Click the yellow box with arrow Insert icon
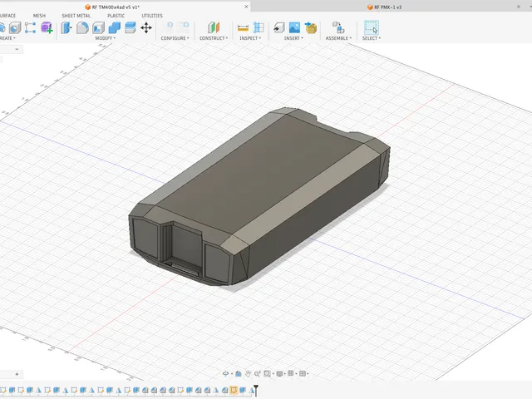This screenshot has height=399, width=532. point(310,27)
